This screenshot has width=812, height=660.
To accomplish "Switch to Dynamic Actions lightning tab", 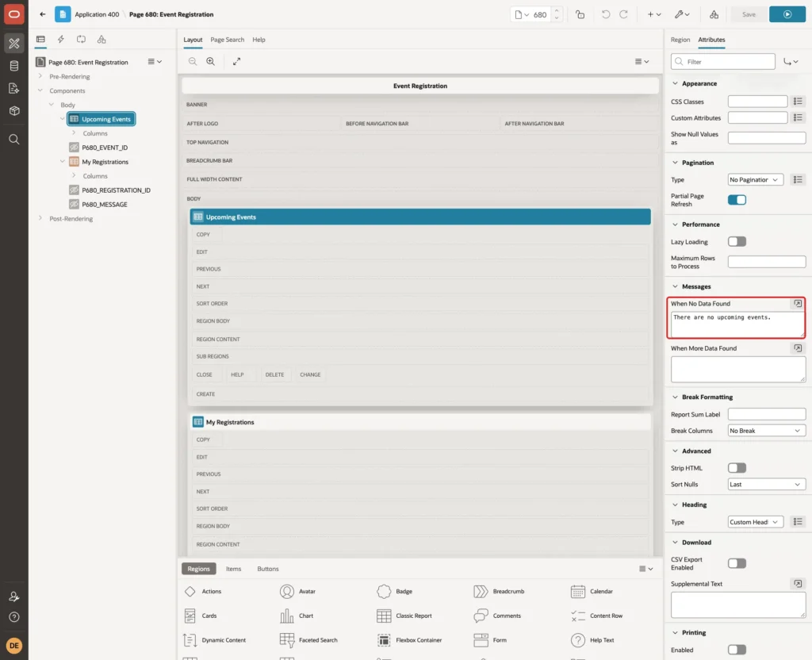I will pos(60,40).
